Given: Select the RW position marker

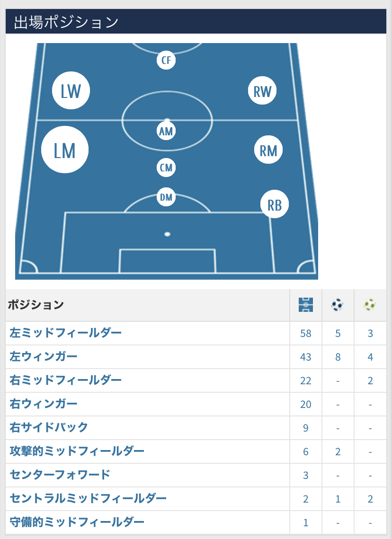Looking at the screenshot, I should [262, 90].
